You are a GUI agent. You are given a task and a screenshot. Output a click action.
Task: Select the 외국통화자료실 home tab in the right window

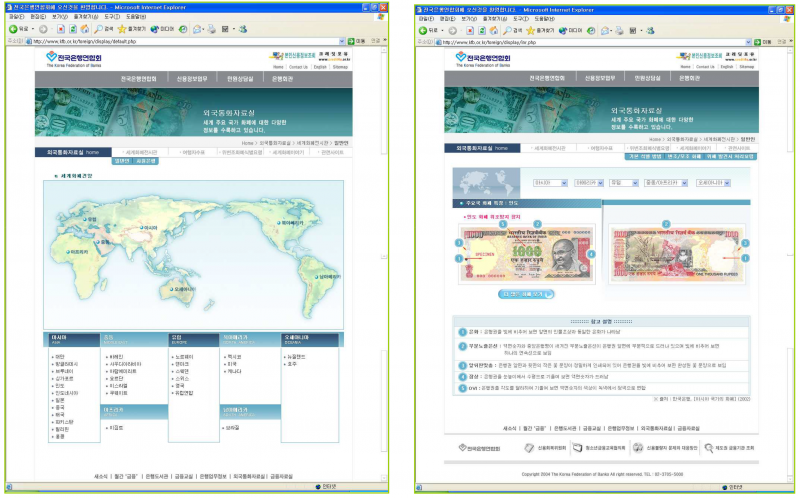point(482,148)
